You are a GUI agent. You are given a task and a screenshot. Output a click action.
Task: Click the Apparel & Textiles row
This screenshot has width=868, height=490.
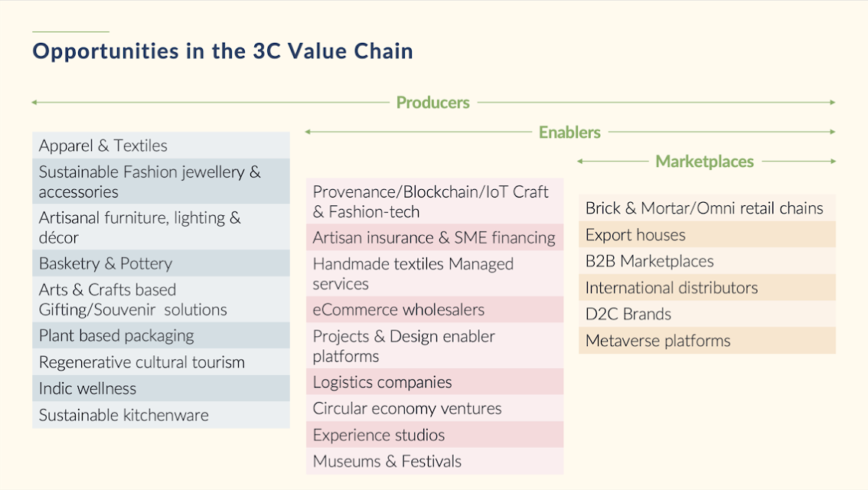click(x=161, y=145)
